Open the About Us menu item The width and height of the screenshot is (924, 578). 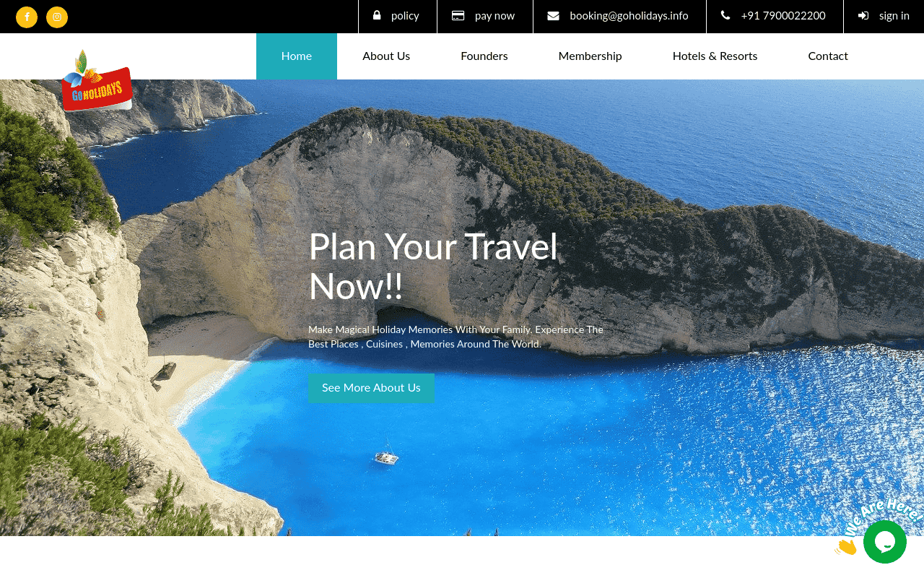click(386, 56)
